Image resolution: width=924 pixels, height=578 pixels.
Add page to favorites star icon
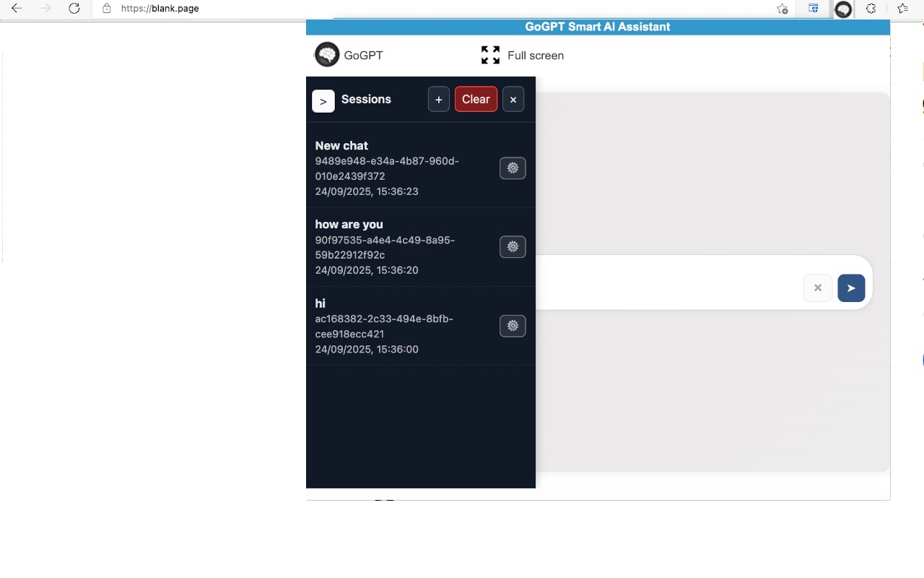point(783,9)
